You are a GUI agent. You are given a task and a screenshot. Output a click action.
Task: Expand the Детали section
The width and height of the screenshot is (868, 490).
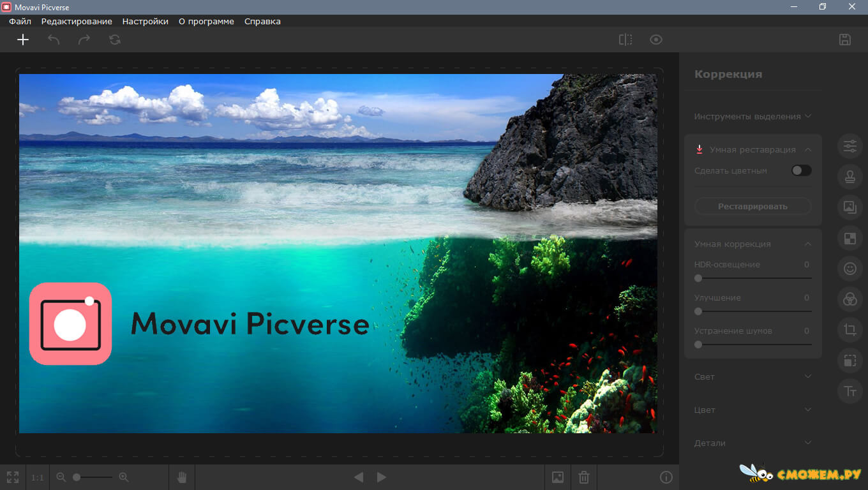tap(752, 443)
